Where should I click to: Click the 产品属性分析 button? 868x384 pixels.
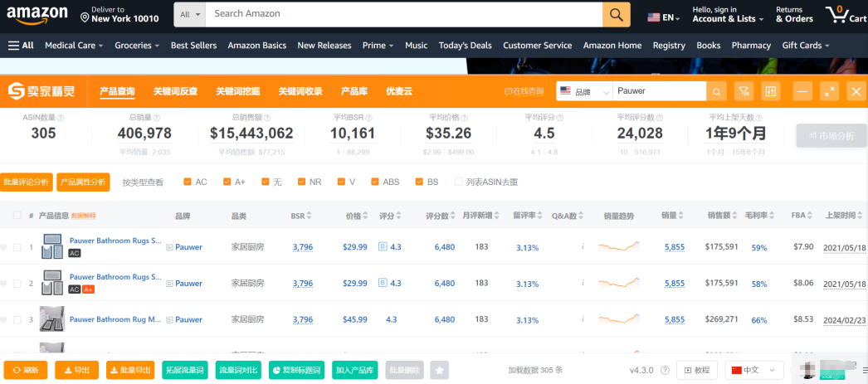[x=83, y=182]
